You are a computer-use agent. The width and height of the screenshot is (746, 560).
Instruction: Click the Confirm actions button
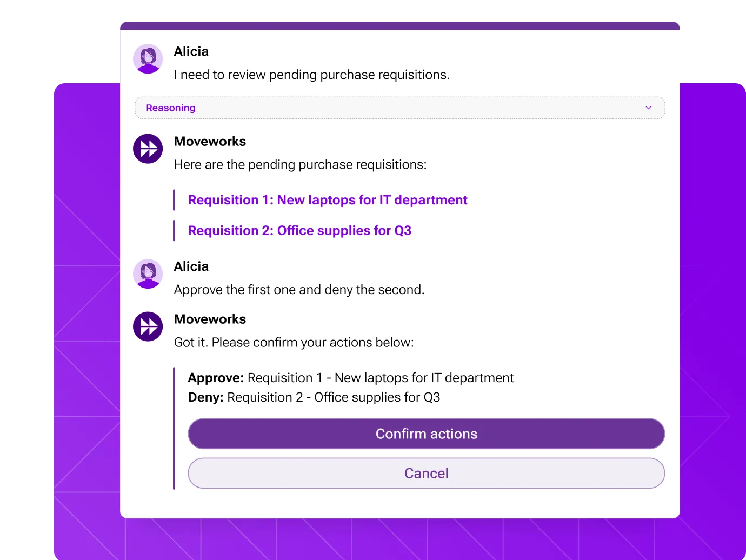427,434
